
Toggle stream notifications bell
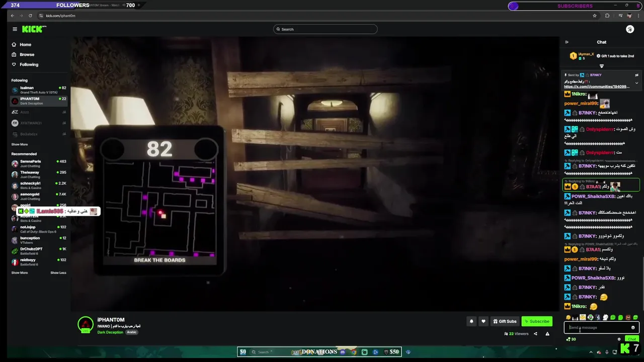click(471, 321)
